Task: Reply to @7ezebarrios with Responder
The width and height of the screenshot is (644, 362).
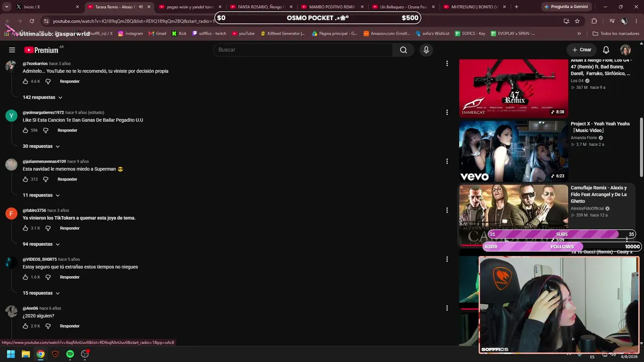Action: point(69,81)
